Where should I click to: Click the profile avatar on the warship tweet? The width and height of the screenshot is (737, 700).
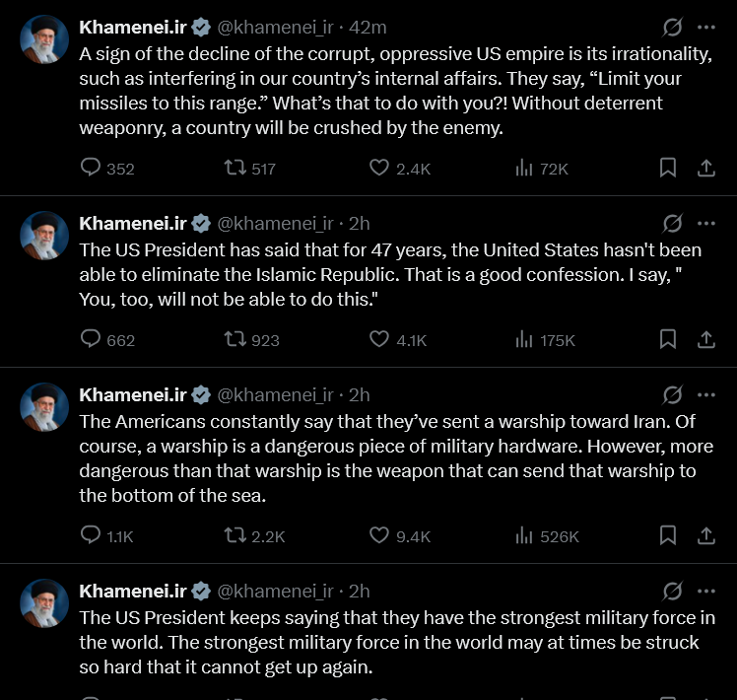(x=44, y=406)
